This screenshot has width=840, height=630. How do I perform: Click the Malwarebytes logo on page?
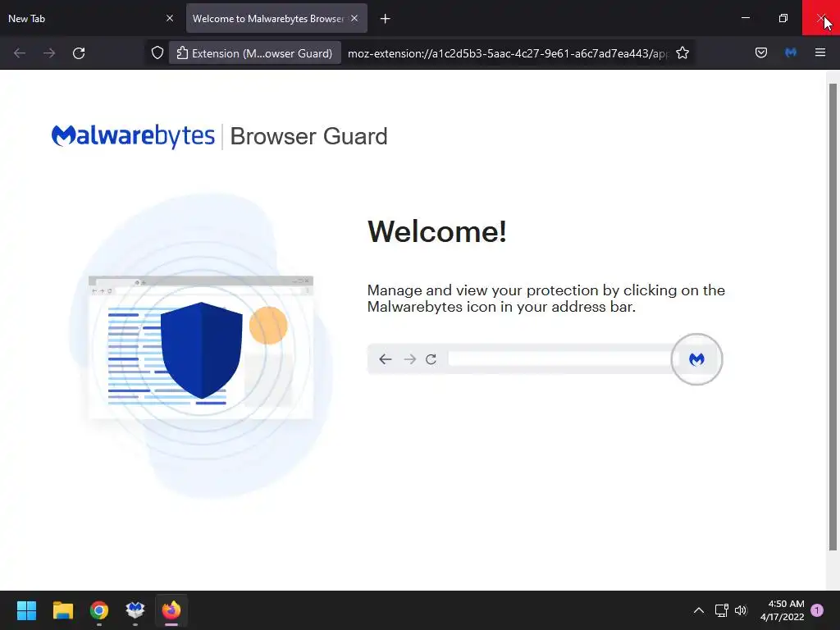(133, 136)
